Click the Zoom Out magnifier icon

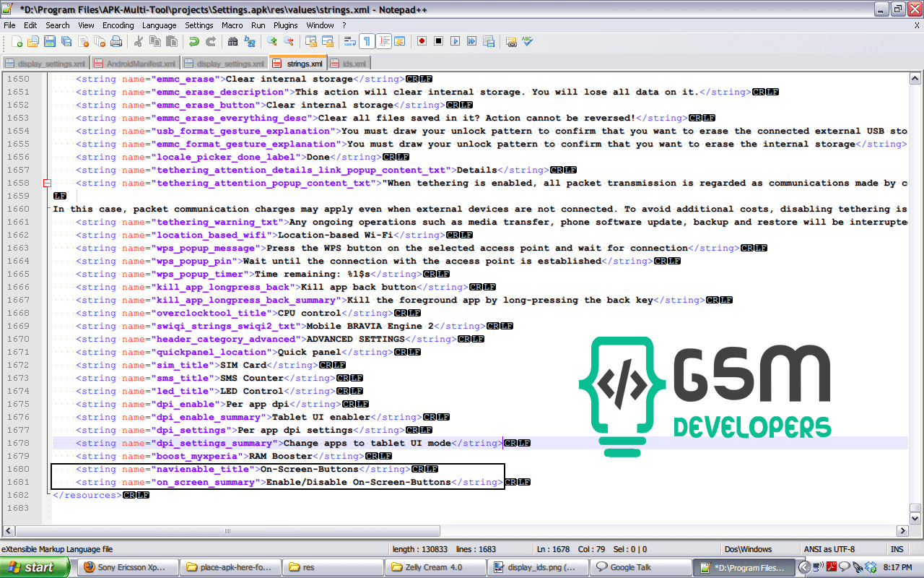[288, 41]
